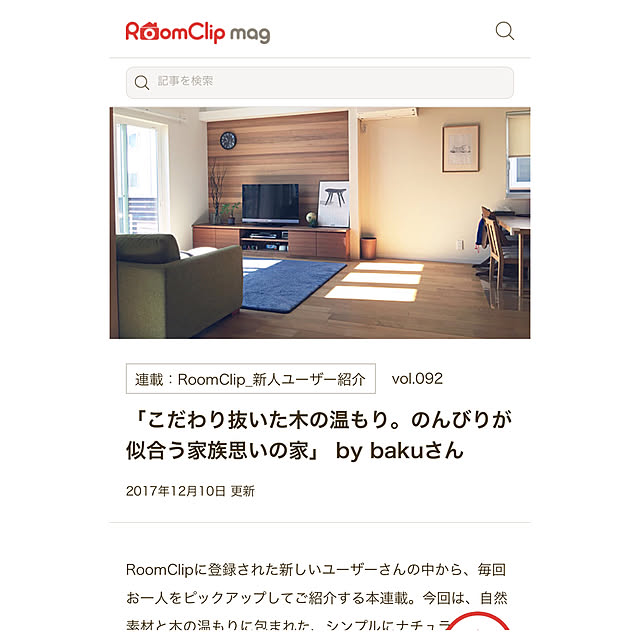Image resolution: width=640 pixels, height=640 pixels.
Task: Click the chair poster beside the TV
Action: (334, 204)
